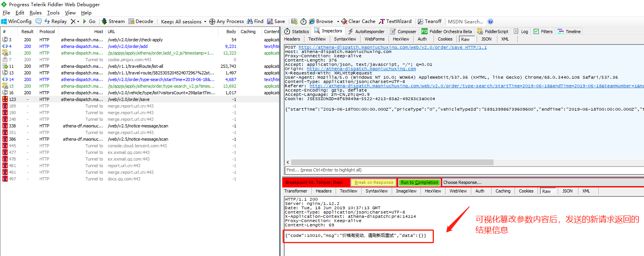
Task: Open the Filters tab
Action: pyautogui.click(x=543, y=32)
